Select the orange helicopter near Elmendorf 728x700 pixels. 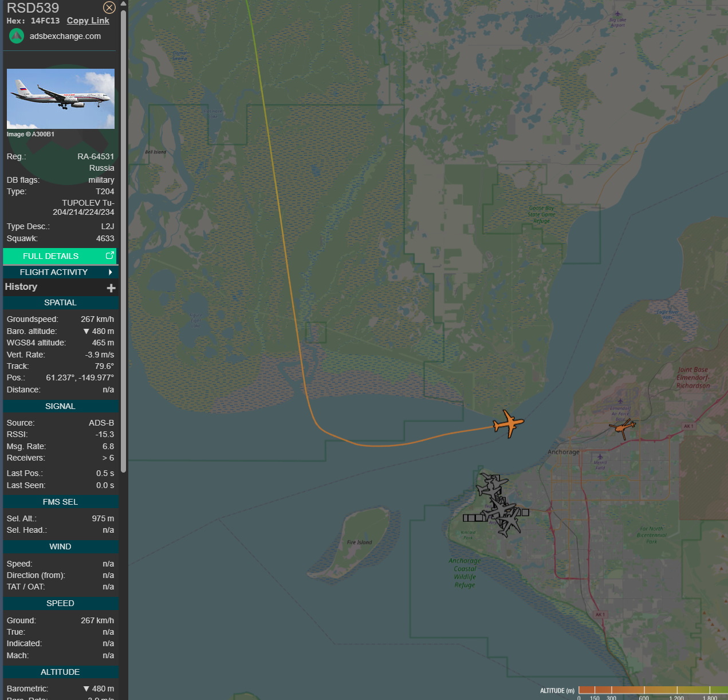coord(622,427)
